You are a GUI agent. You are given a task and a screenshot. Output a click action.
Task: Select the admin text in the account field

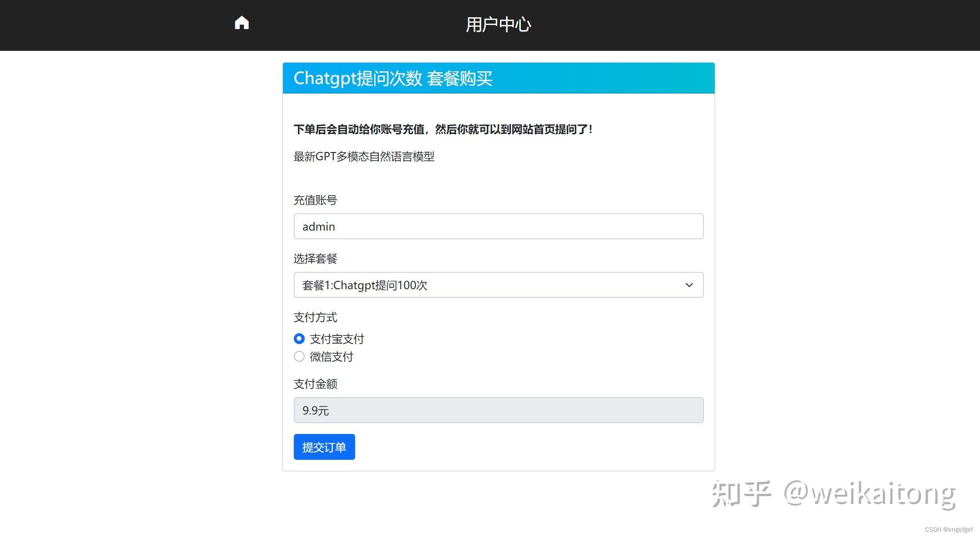318,226
